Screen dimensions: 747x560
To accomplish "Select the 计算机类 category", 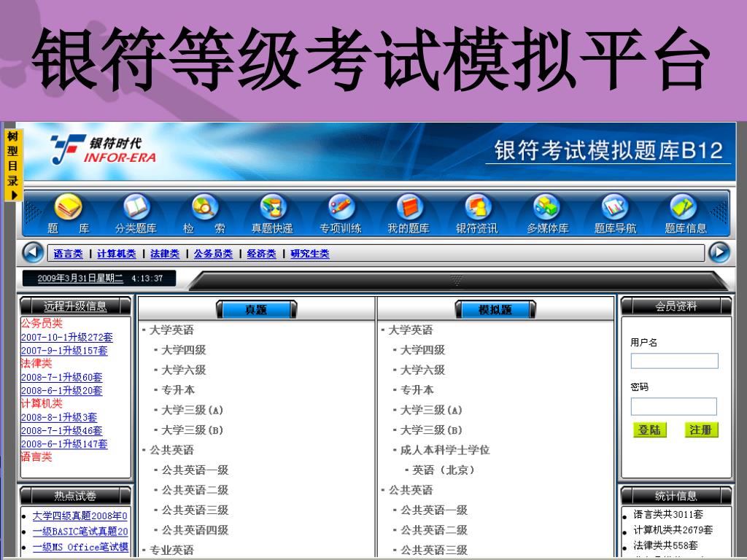I will pyautogui.click(x=117, y=254).
